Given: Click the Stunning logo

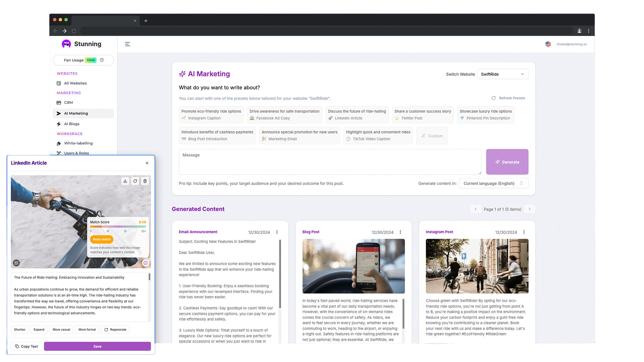Looking at the screenshot, I should [x=82, y=44].
